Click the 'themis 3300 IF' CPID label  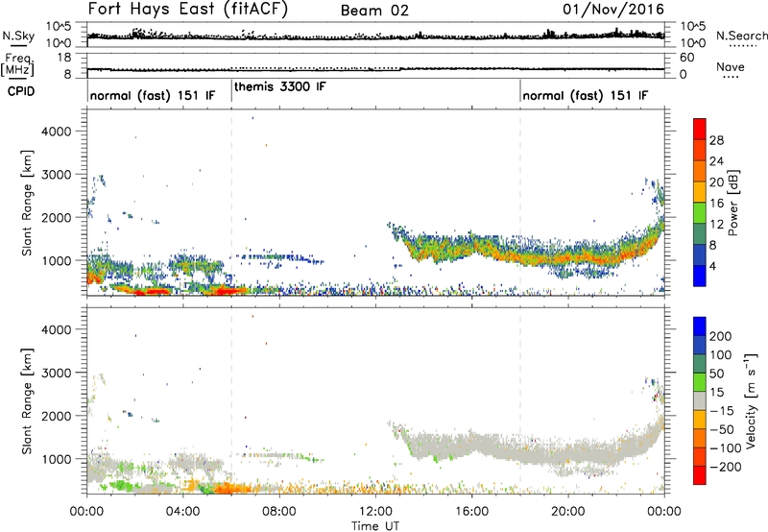[x=279, y=87]
